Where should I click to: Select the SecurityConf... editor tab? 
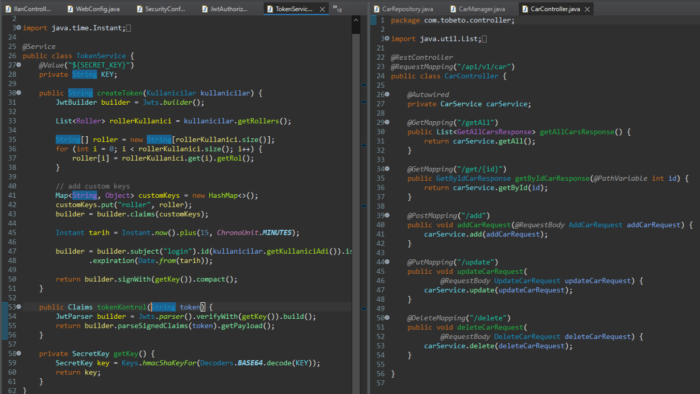(x=161, y=8)
